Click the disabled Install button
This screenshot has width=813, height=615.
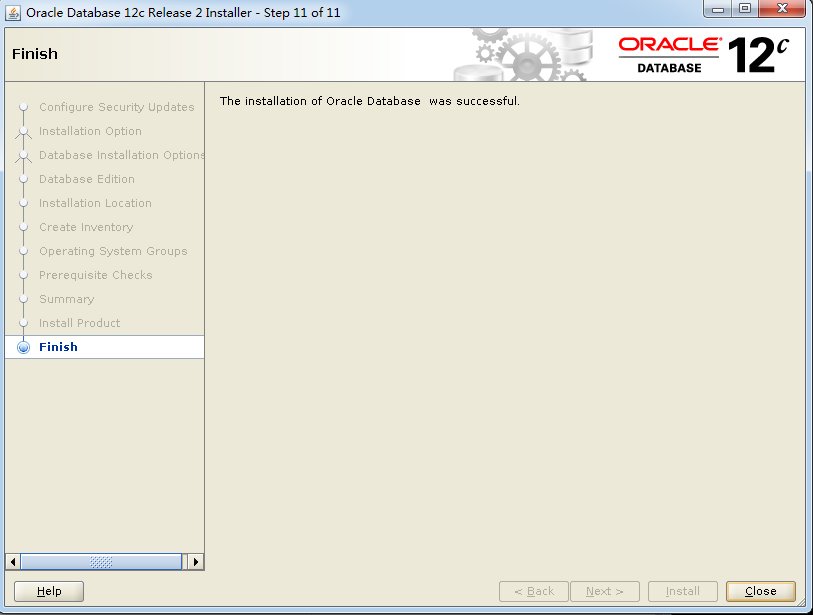pos(683,591)
